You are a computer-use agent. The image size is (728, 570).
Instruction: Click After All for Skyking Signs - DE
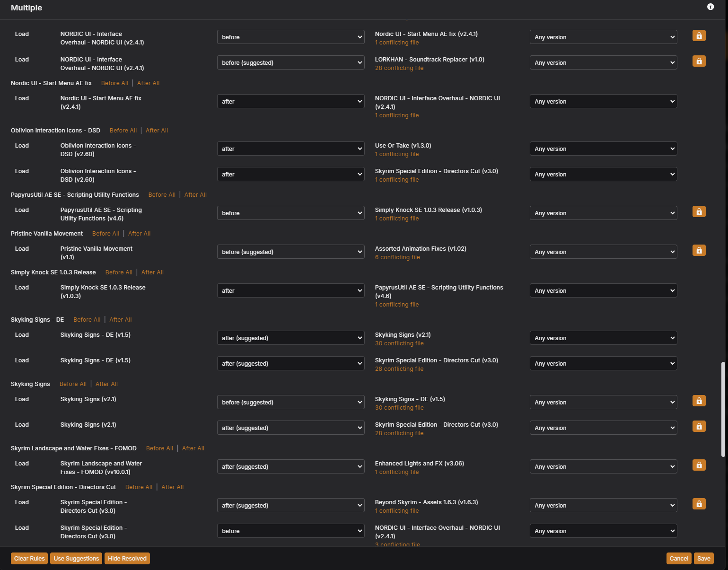click(x=121, y=320)
